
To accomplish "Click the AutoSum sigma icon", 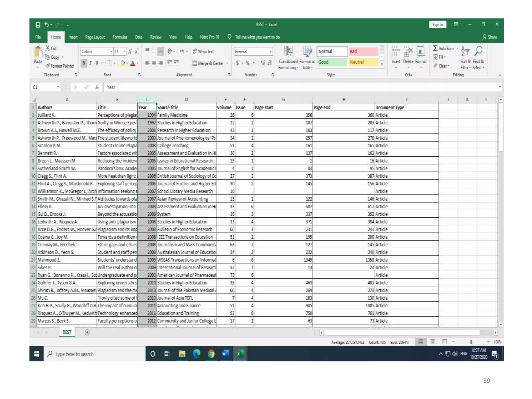I will tap(435, 48).
